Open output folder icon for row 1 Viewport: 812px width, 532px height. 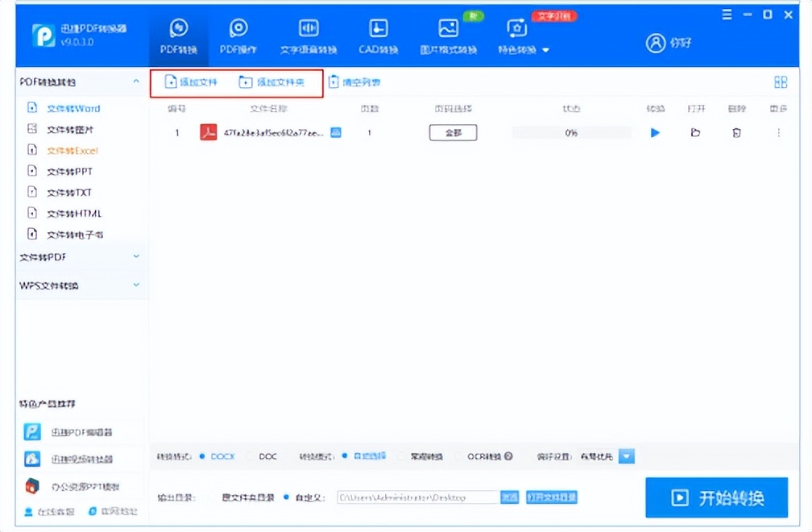tap(695, 133)
